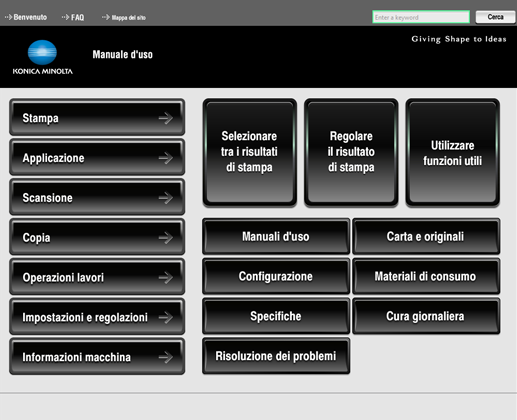Open the Cura giornaliera page
This screenshot has height=420, width=517.
click(426, 316)
